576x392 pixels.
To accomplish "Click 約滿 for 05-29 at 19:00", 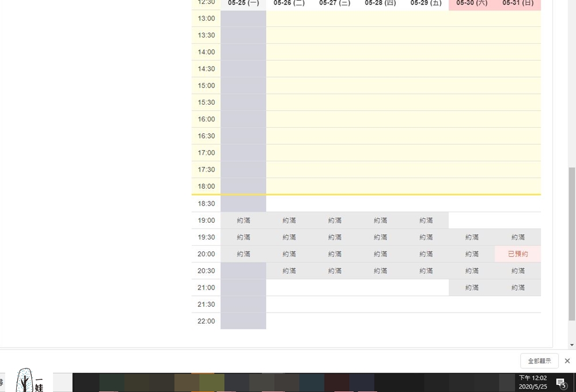I will [426, 220].
